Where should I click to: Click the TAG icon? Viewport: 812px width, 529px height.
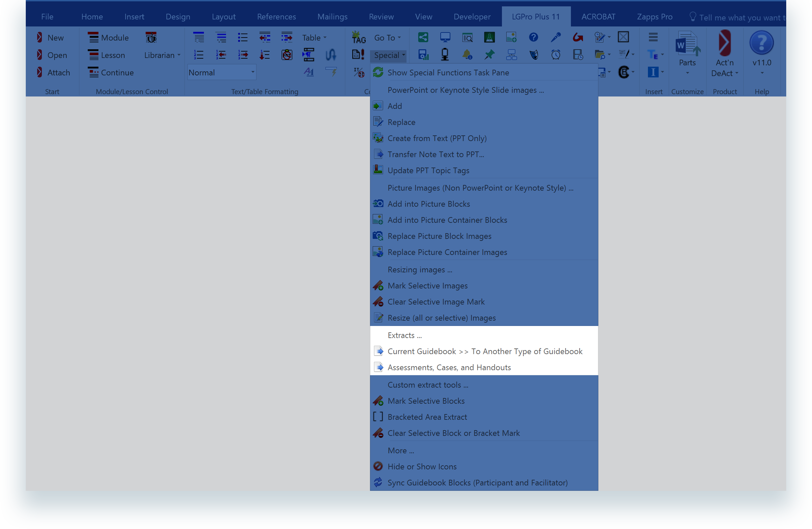[358, 37]
